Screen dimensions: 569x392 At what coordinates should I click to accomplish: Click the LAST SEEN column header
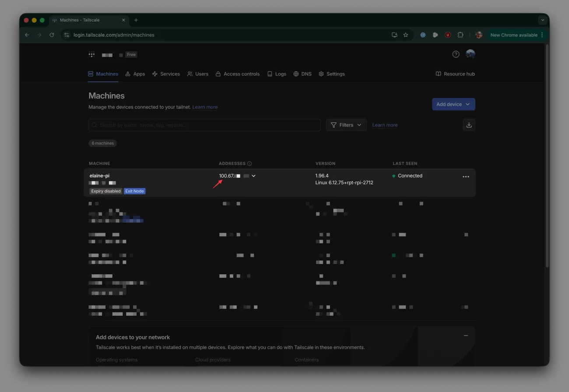pyautogui.click(x=405, y=164)
